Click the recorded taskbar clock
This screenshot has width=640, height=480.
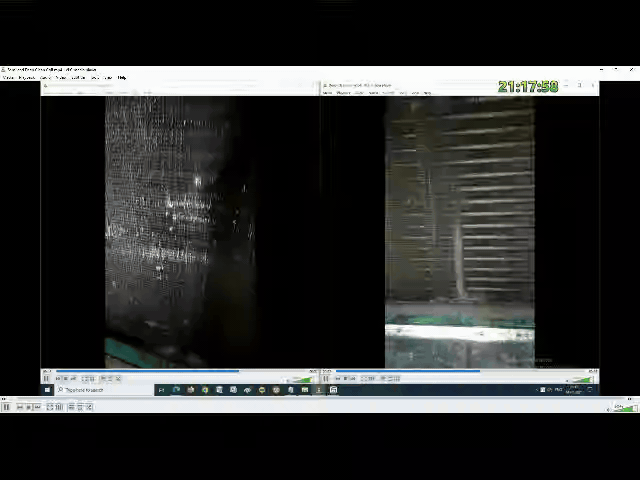(x=574, y=389)
